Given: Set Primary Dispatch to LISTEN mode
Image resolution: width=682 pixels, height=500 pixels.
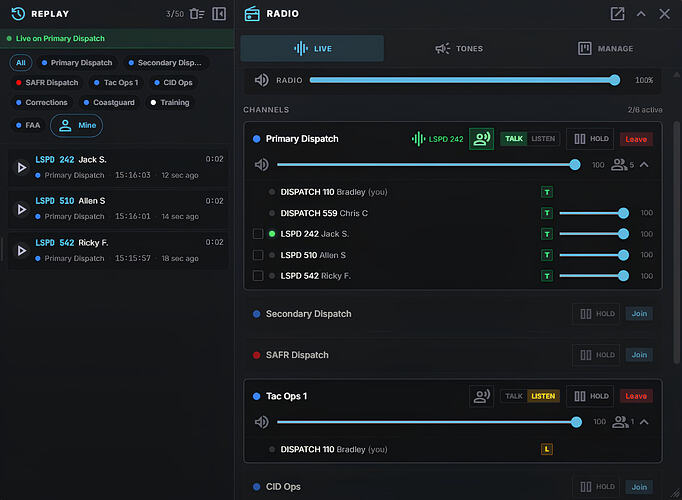Looking at the screenshot, I should tap(543, 139).
